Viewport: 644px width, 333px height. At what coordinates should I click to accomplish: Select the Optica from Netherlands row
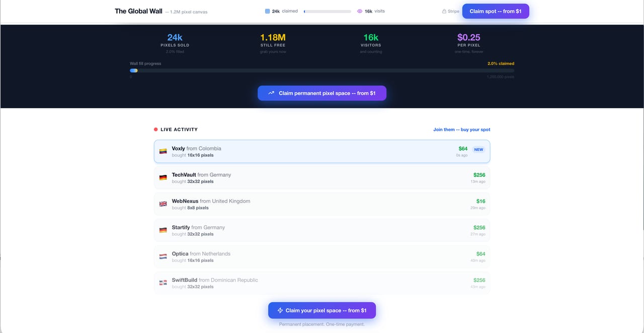(x=322, y=256)
